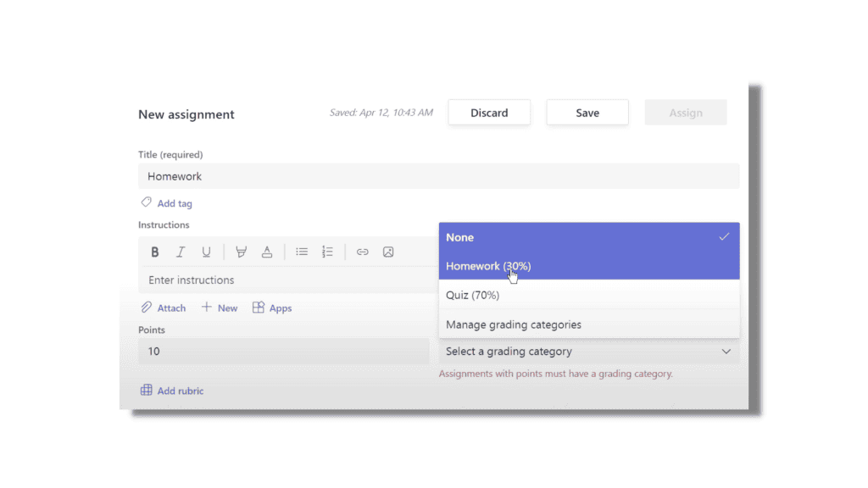Focus the Title field containing Homework
868x488 pixels.
(x=438, y=176)
